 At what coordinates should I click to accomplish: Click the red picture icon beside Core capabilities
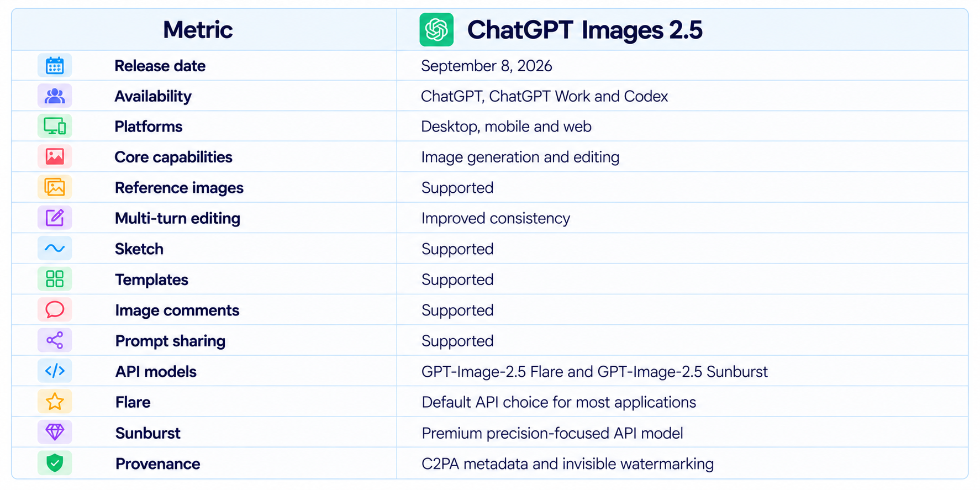[55, 157]
